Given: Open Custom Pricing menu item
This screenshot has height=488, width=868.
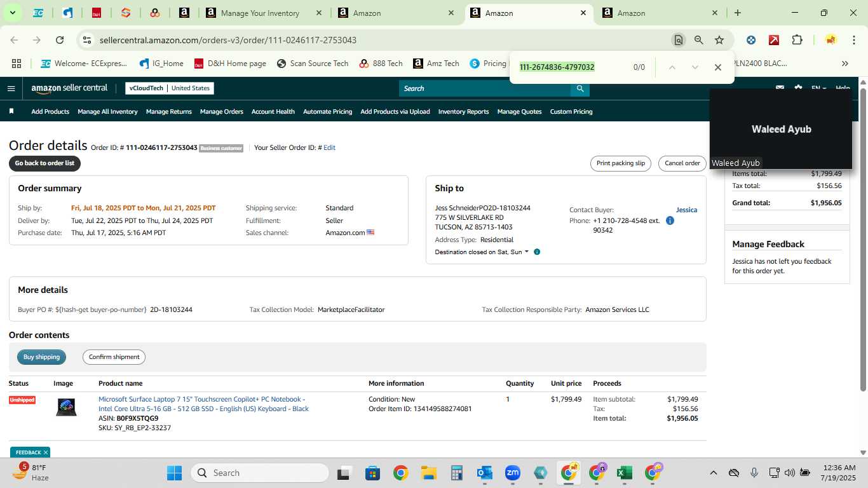Looking at the screenshot, I should (571, 111).
